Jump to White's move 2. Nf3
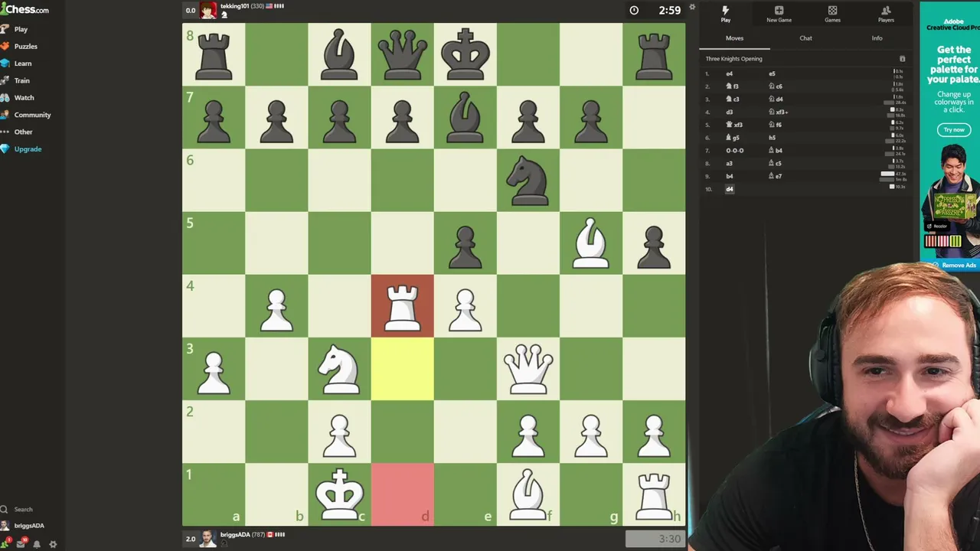The image size is (980, 551). tap(733, 86)
